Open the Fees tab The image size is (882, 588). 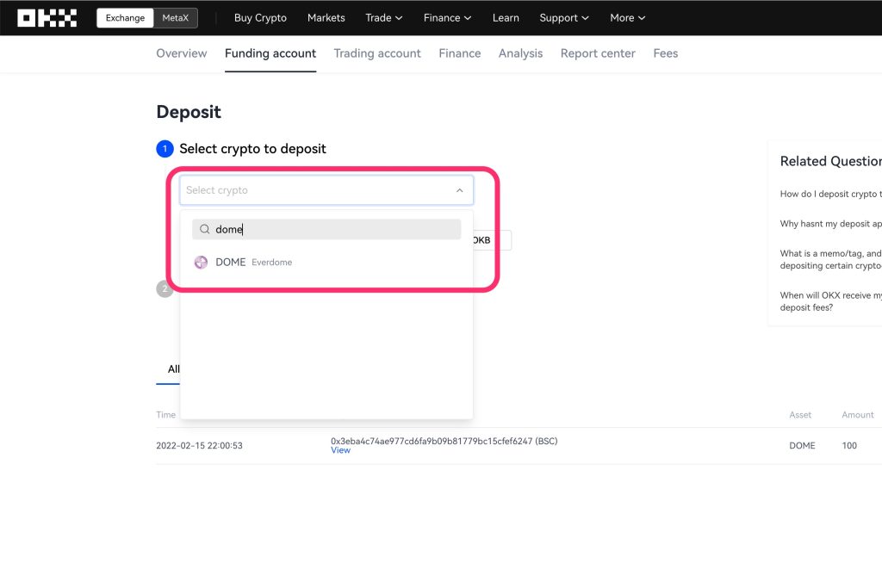point(665,53)
